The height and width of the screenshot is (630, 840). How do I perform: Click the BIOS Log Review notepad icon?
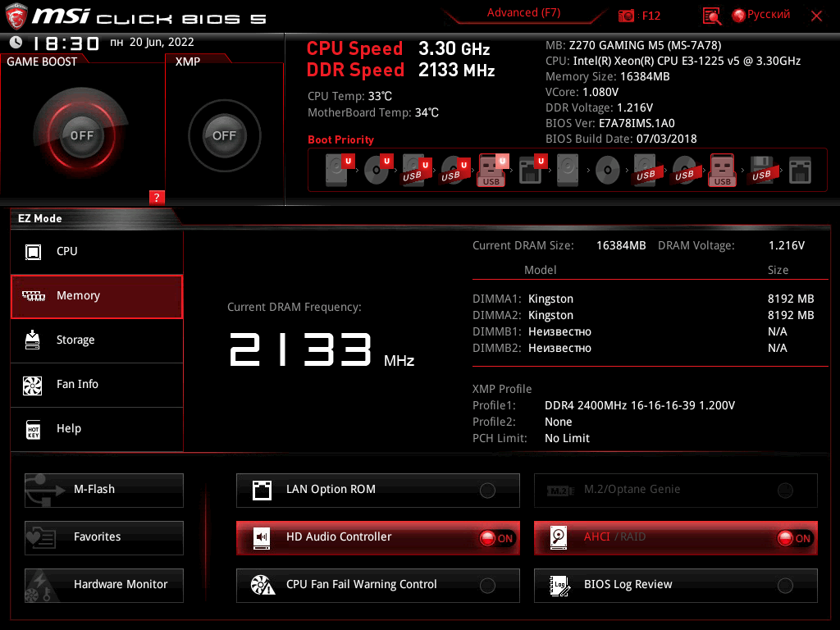pos(559,585)
